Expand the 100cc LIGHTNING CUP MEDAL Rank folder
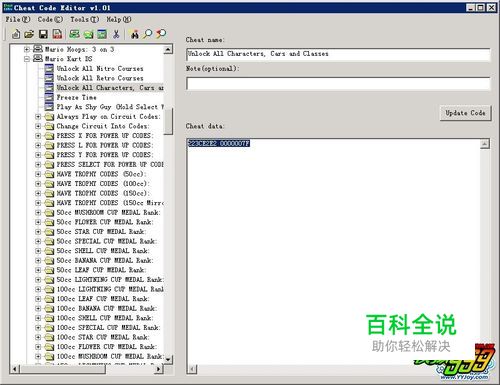 (38, 289)
